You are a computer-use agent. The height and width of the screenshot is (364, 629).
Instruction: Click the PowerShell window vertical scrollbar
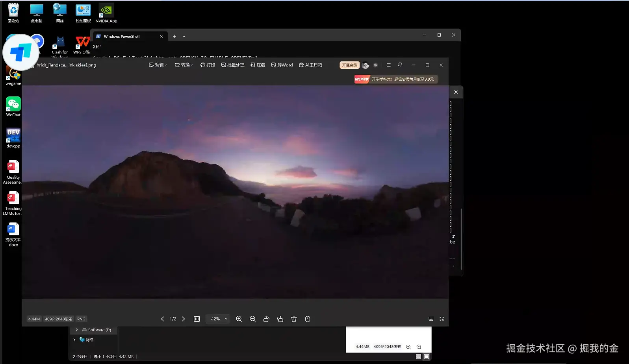tap(461, 239)
